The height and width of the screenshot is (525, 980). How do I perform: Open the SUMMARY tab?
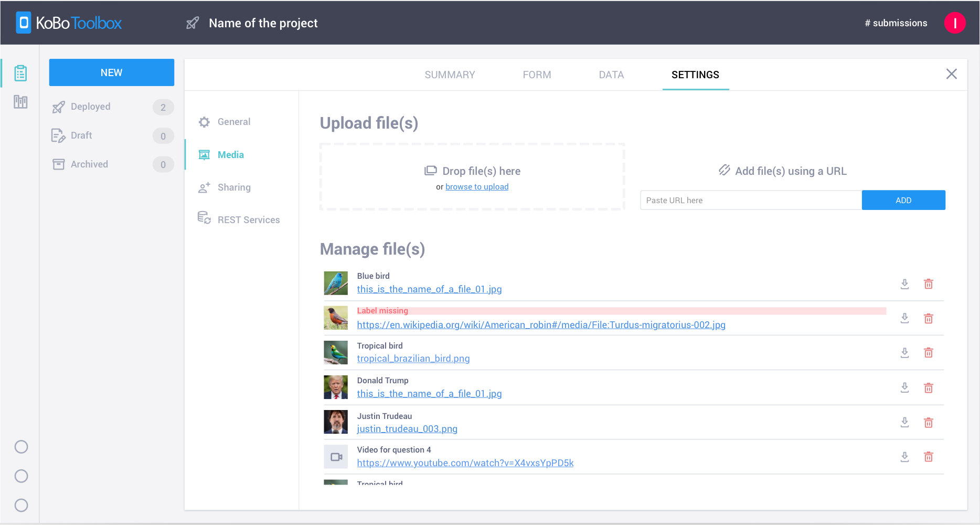[450, 75]
